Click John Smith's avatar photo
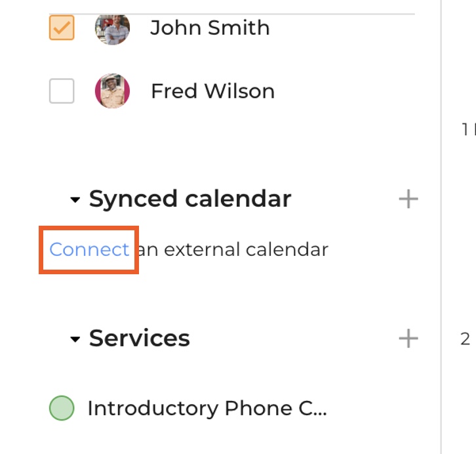The width and height of the screenshot is (476, 454). click(112, 28)
